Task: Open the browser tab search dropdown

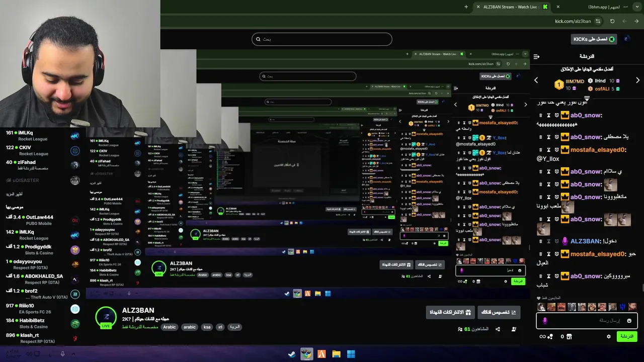Action: click(637, 7)
